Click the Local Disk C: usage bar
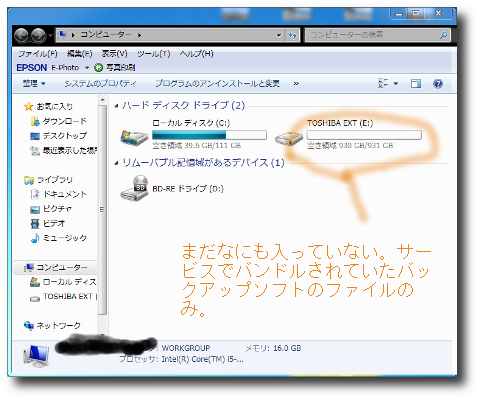 (x=209, y=135)
